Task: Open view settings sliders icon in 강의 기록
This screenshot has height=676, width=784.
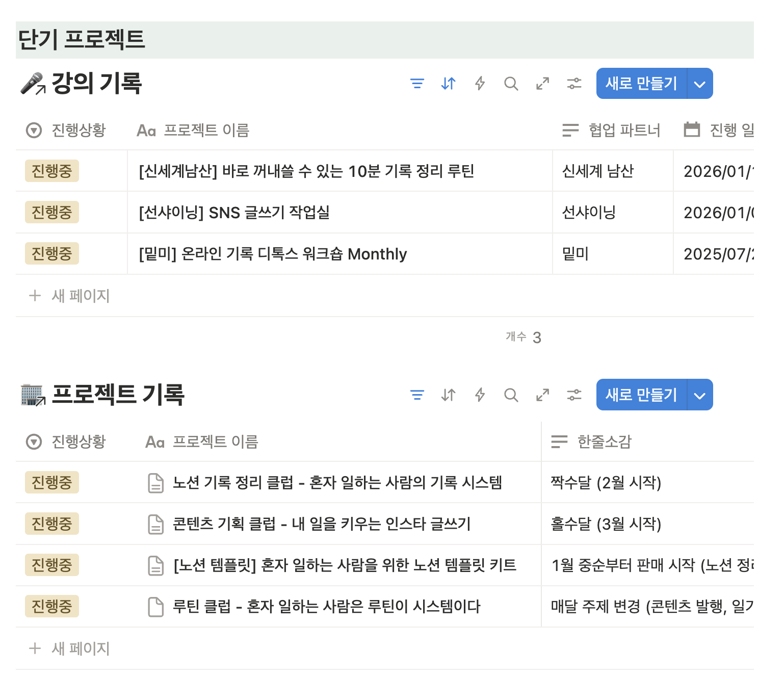Action: [x=574, y=84]
